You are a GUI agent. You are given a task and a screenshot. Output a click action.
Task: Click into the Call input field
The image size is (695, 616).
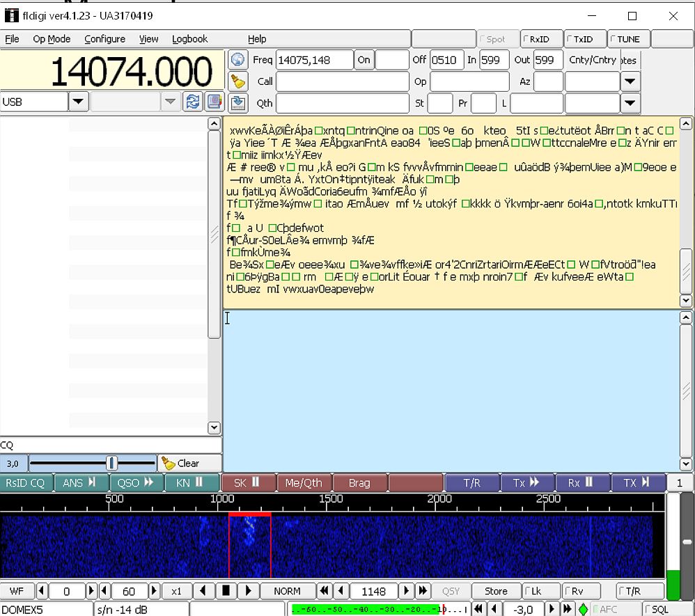point(342,81)
